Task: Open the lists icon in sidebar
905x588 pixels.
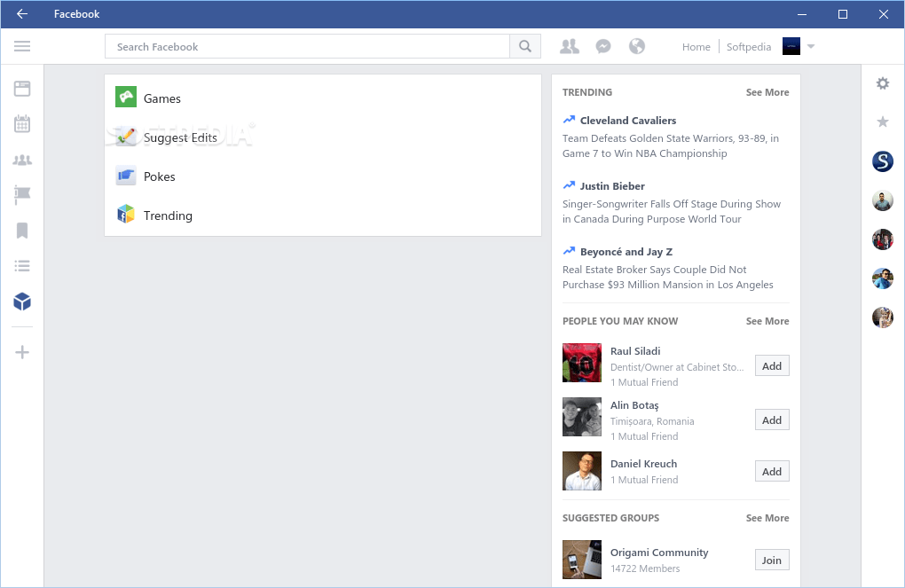Action: pyautogui.click(x=22, y=266)
